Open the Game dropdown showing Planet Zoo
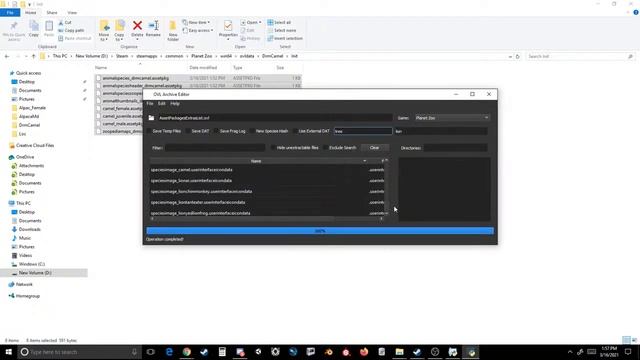The image size is (640, 360). click(451, 118)
